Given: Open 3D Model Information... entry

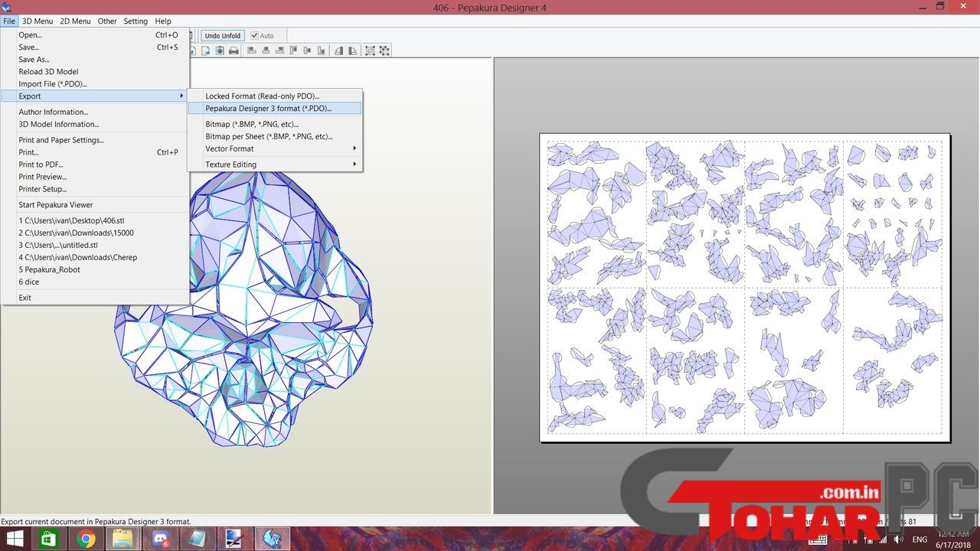Looking at the screenshot, I should click(x=95, y=124).
